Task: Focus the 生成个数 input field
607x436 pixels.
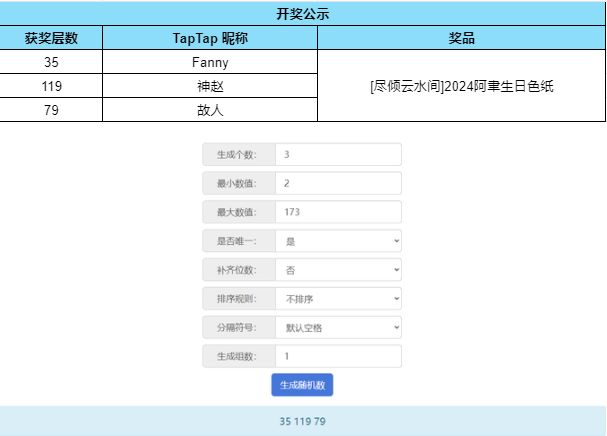Action: pyautogui.click(x=338, y=154)
